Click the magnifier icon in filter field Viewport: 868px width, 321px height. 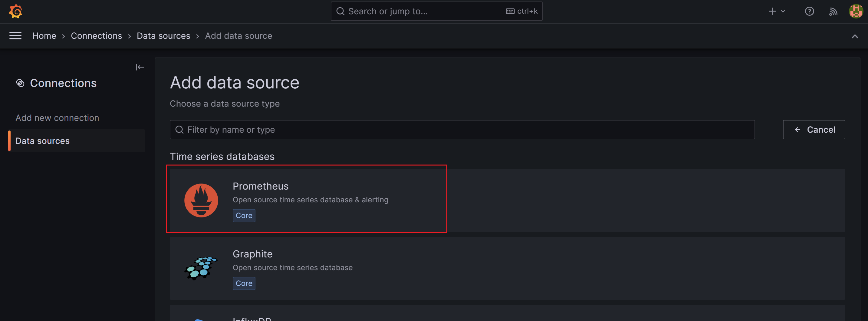[x=179, y=130]
